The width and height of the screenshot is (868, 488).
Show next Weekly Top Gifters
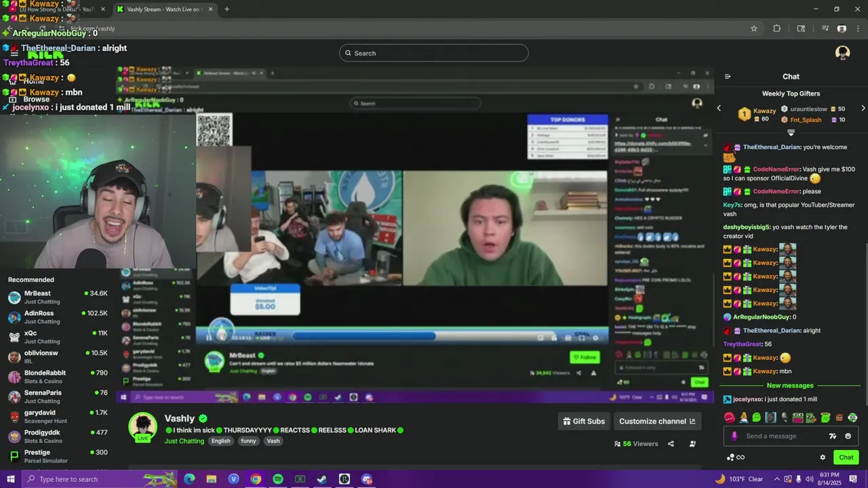coord(863,108)
